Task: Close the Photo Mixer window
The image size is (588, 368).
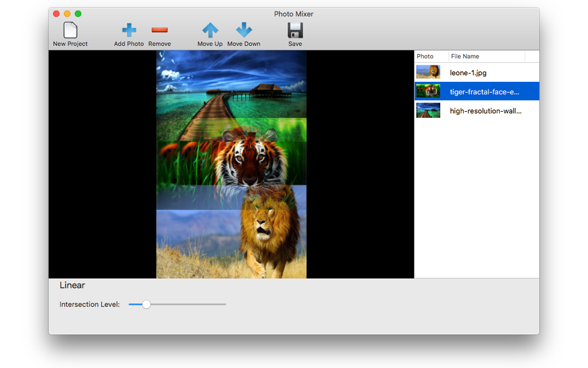Action: [57, 14]
